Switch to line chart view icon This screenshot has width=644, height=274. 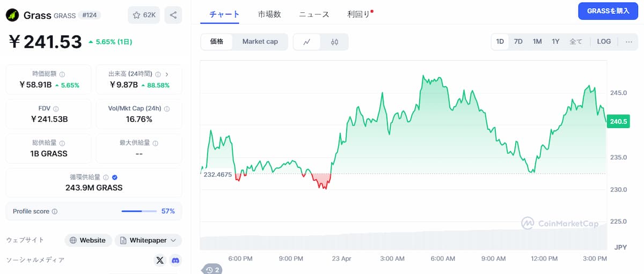click(x=307, y=42)
